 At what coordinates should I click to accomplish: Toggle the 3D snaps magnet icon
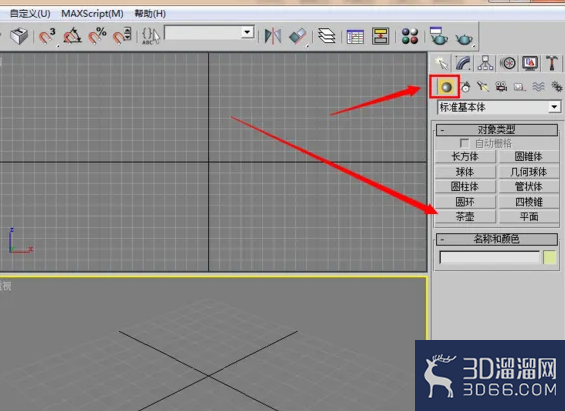click(47, 36)
